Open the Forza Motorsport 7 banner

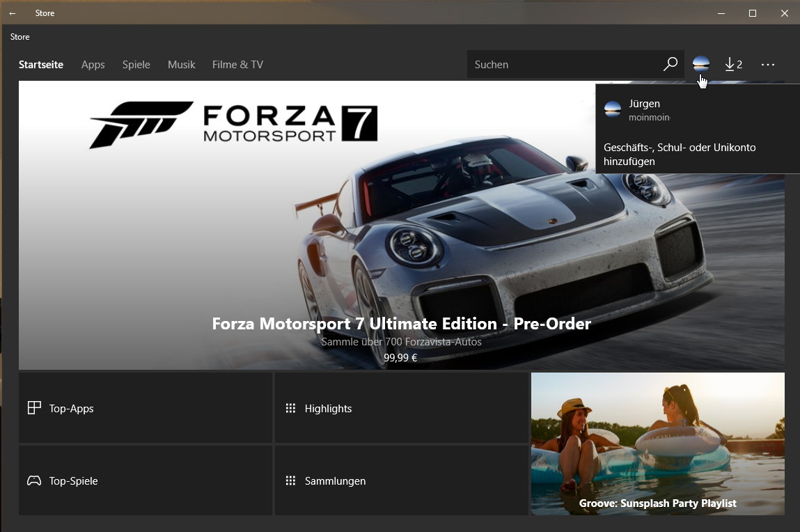(x=402, y=225)
